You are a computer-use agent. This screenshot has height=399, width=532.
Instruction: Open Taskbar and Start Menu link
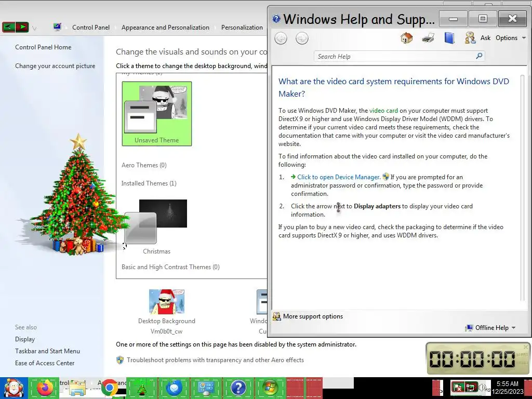[47, 351]
